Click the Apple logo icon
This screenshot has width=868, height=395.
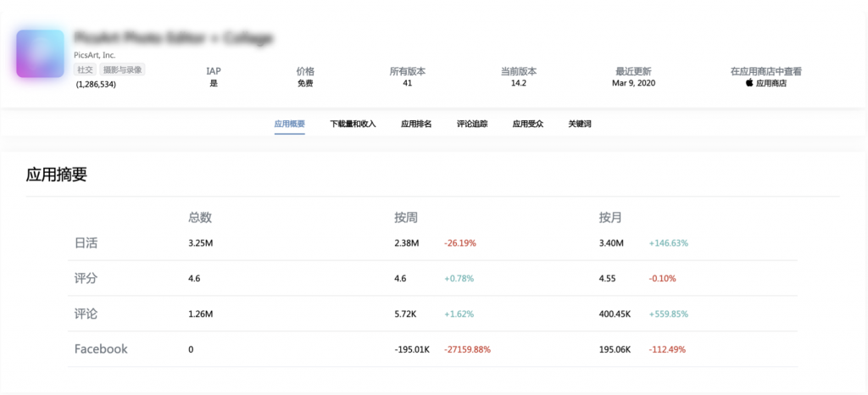tap(749, 84)
